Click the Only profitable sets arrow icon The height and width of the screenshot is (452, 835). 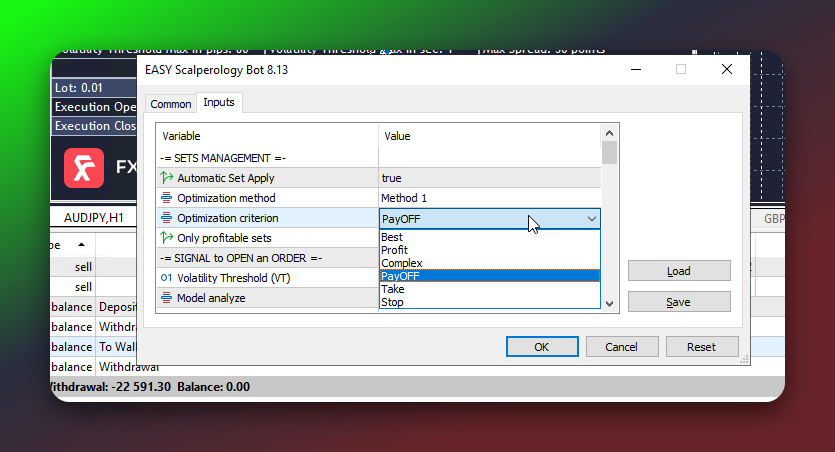[x=167, y=238]
